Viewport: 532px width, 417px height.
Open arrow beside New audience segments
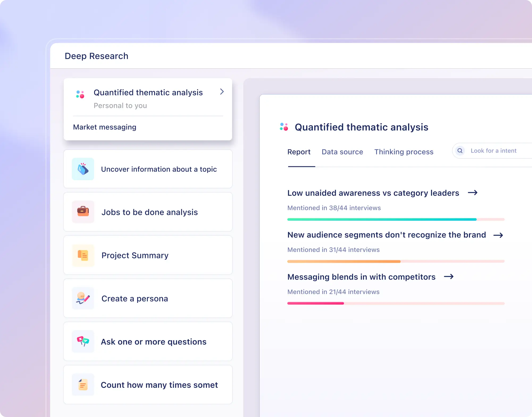[x=498, y=235]
